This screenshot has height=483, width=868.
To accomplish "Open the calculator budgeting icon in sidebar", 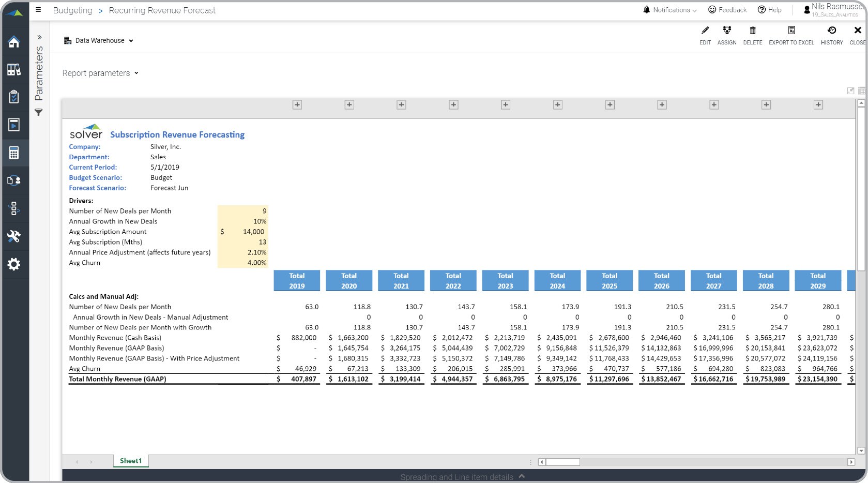I will [x=14, y=153].
